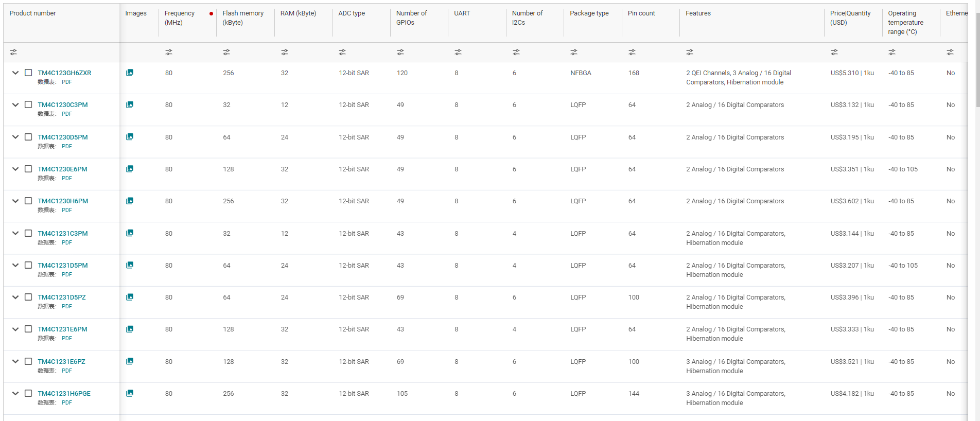Check the TM4C1230C3PM row checkbox
Image resolution: width=980 pixels, height=421 pixels.
[28, 105]
